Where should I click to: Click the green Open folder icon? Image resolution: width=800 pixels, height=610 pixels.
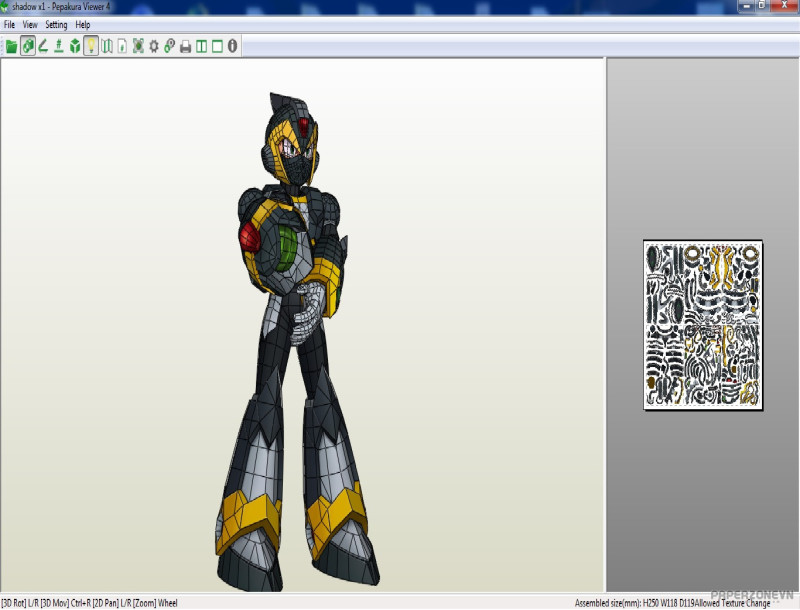tap(11, 46)
